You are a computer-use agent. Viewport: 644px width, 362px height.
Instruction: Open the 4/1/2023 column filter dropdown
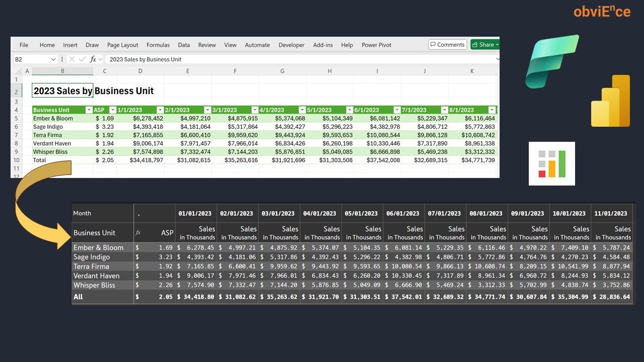(x=302, y=110)
